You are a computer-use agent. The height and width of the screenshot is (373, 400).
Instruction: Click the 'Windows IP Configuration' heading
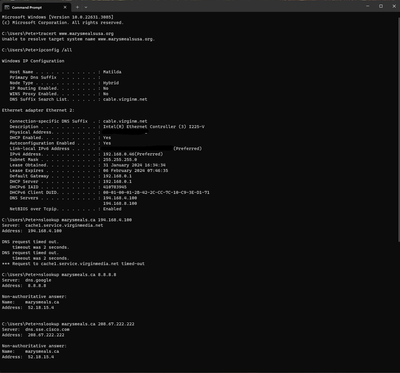(33, 61)
